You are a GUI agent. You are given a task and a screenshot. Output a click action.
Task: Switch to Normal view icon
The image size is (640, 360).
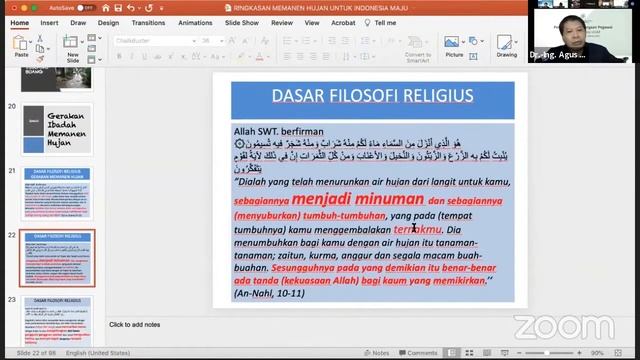coord(451,353)
